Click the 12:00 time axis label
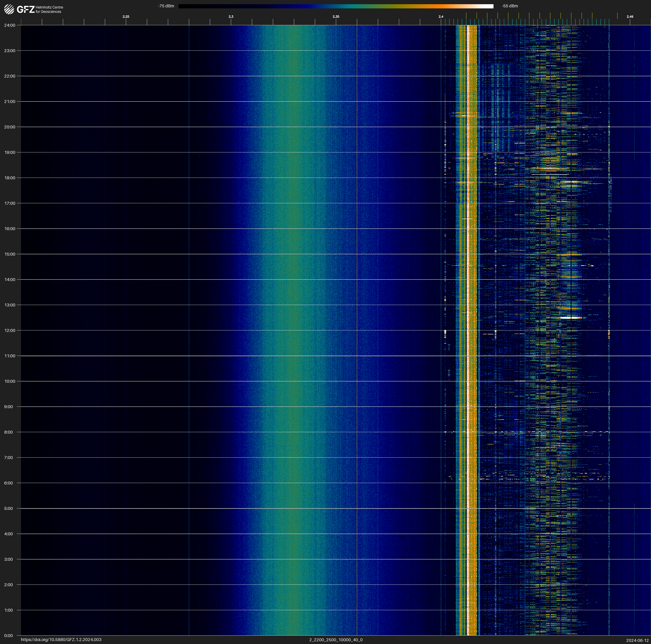 coord(10,330)
